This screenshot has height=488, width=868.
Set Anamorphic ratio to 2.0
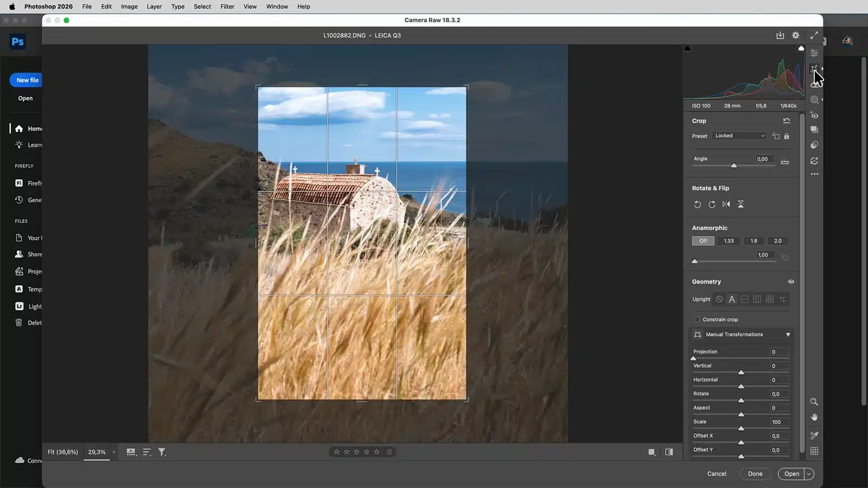click(x=777, y=241)
